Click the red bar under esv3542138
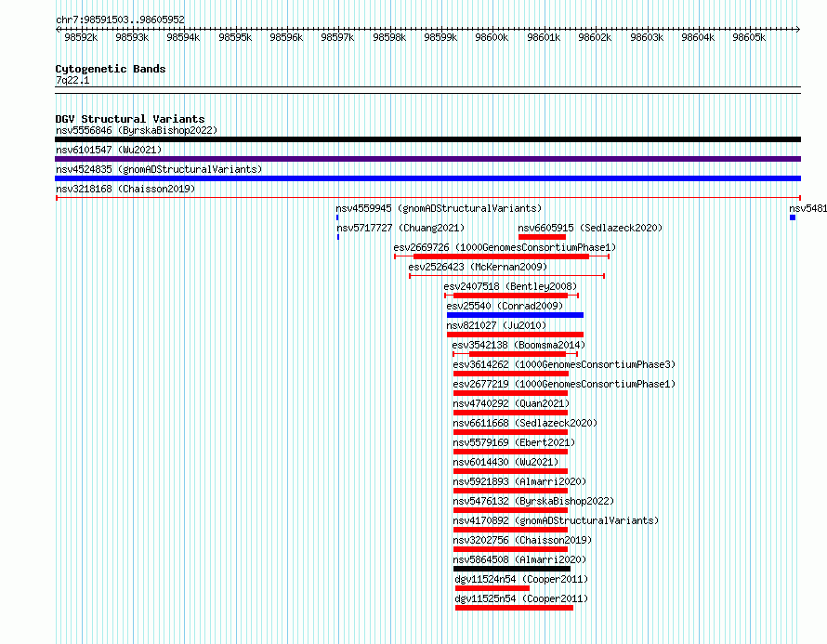The width and height of the screenshot is (827, 644). point(518,354)
